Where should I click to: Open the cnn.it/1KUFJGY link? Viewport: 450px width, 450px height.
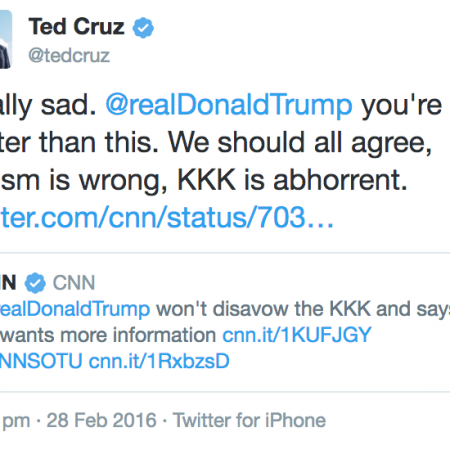pyautogui.click(x=297, y=335)
